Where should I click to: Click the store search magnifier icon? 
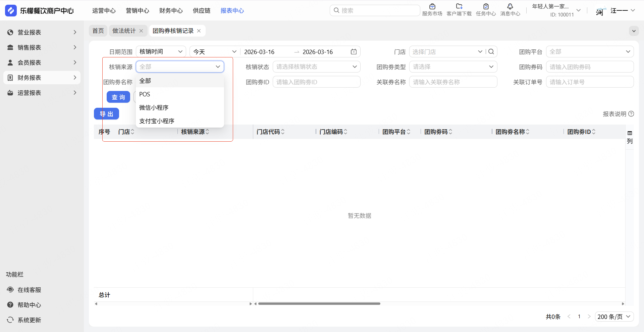[491, 52]
